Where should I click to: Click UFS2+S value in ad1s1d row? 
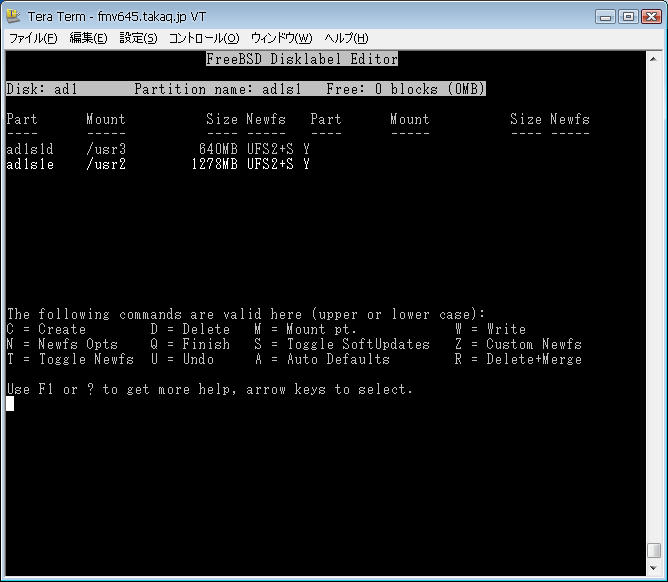270,149
